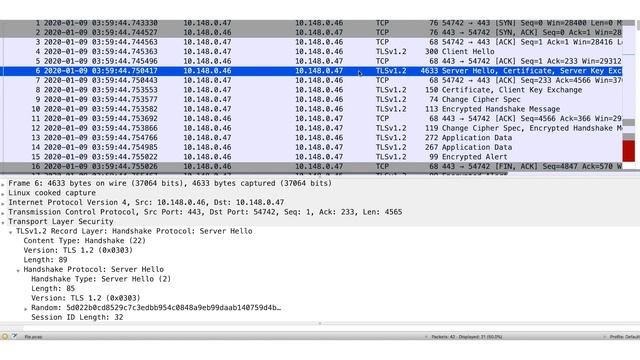Select packet 9 Change Cipher Spec
This screenshot has width=640, height=360.
311,100
